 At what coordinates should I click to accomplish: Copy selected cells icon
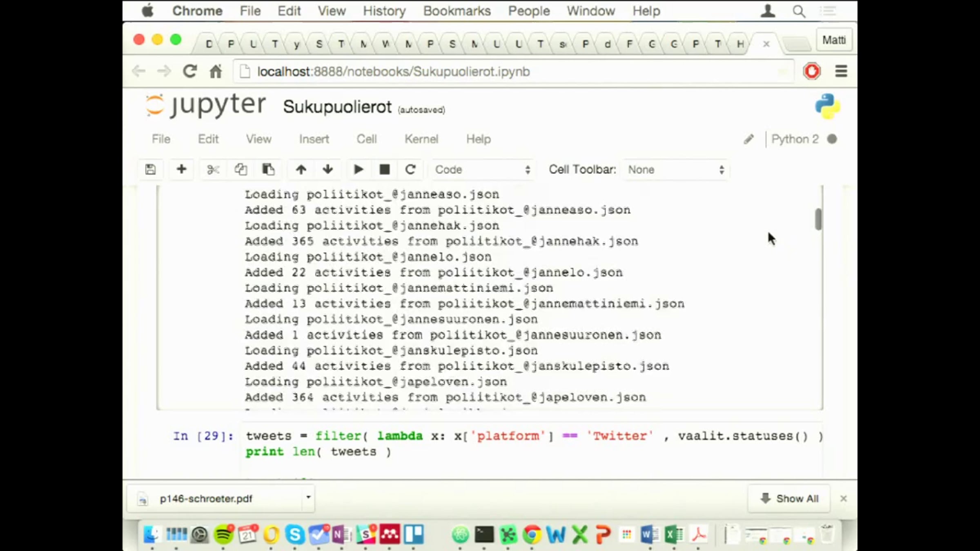(241, 169)
